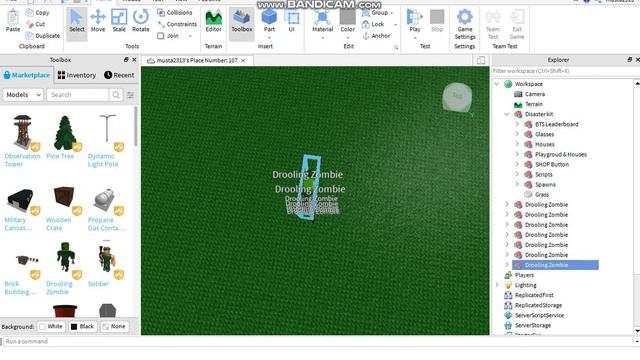Image resolution: width=640 pixels, height=360 pixels.
Task: Start the Play test
Action: coord(415,20)
